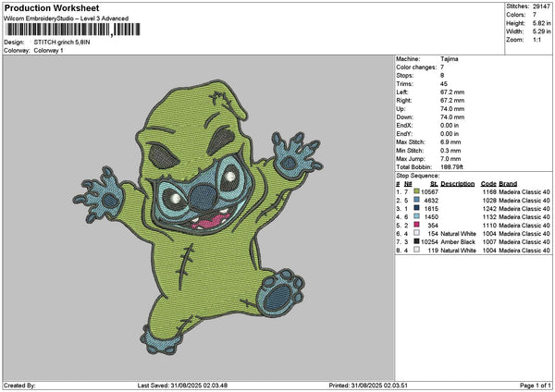Viewport: 555px width, 392px height.
Task: Click the Left value 67.2 mm
Action: (x=452, y=92)
